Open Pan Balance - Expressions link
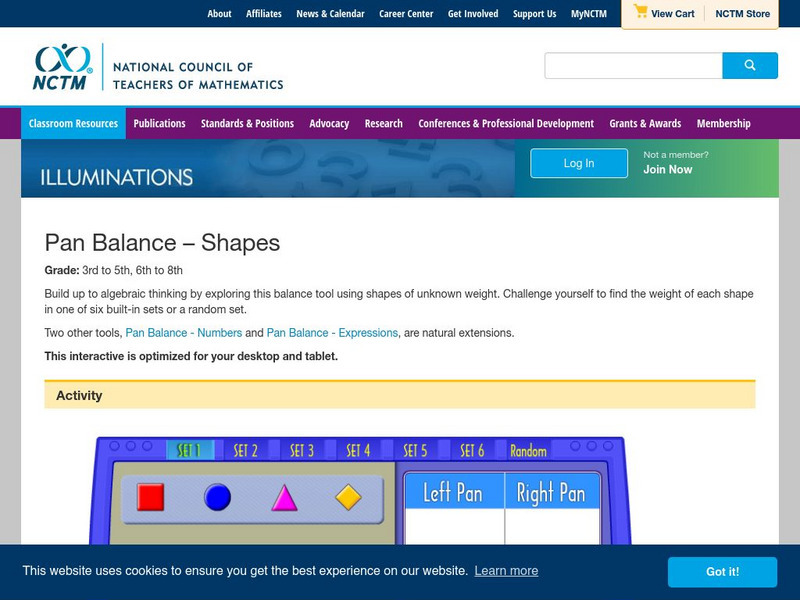800x600 pixels. click(x=332, y=333)
